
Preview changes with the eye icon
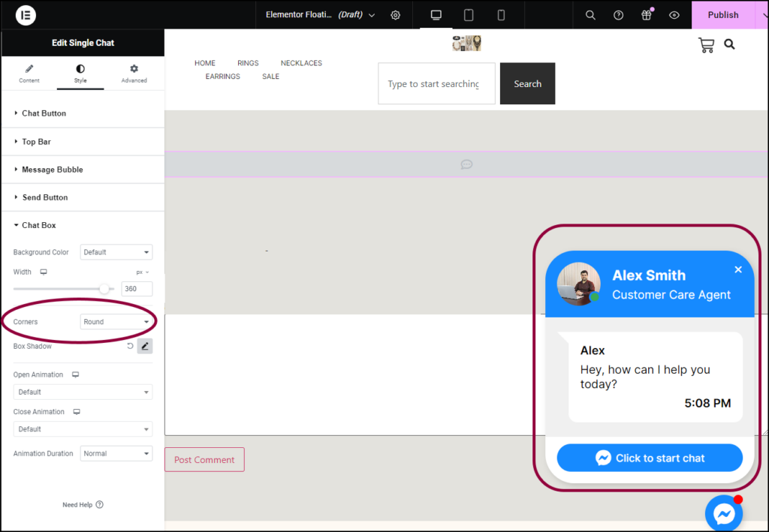(674, 15)
